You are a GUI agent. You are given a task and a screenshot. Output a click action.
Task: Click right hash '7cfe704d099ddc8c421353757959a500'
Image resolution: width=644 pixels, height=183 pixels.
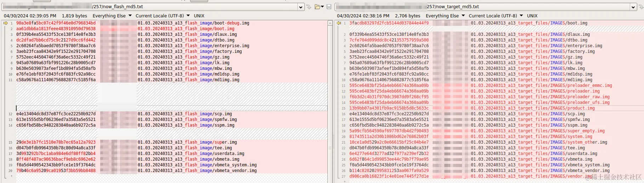pos(389,40)
